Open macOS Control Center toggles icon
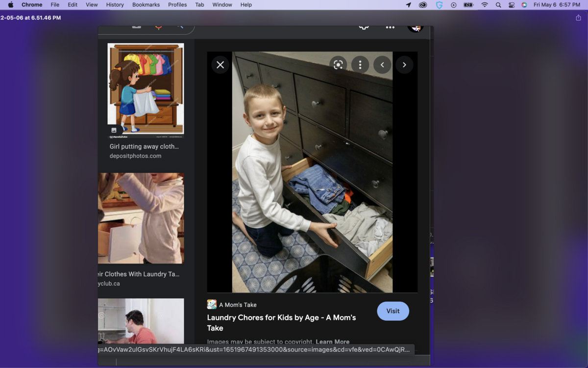 click(x=512, y=5)
